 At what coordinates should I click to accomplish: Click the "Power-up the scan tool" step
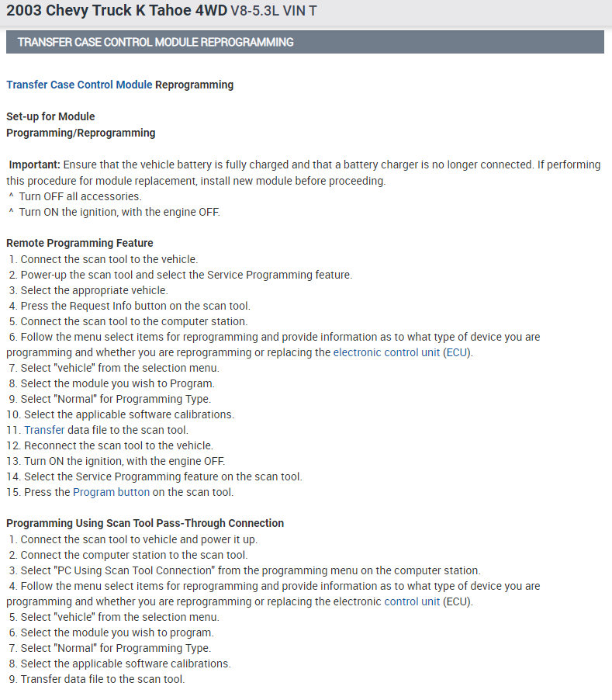(x=186, y=275)
